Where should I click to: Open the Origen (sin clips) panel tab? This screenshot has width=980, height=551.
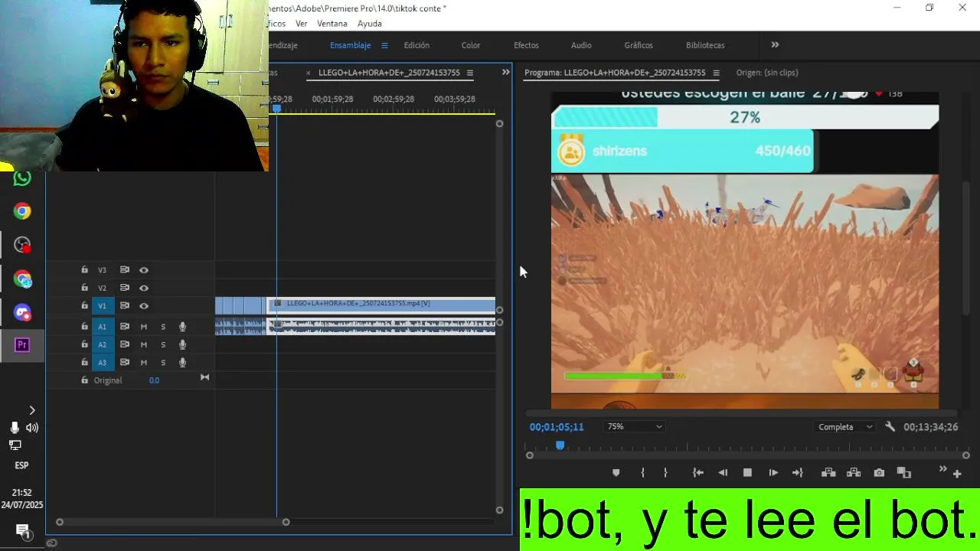767,73
